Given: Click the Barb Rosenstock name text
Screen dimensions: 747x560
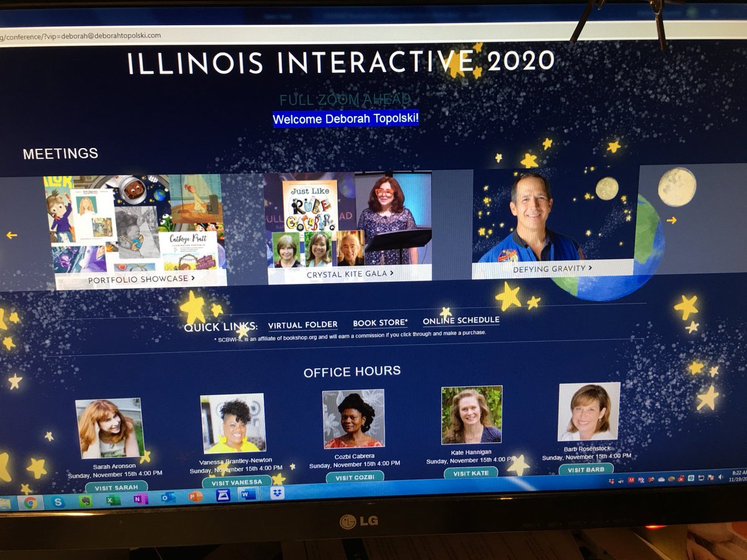Looking at the screenshot, I should [x=586, y=448].
